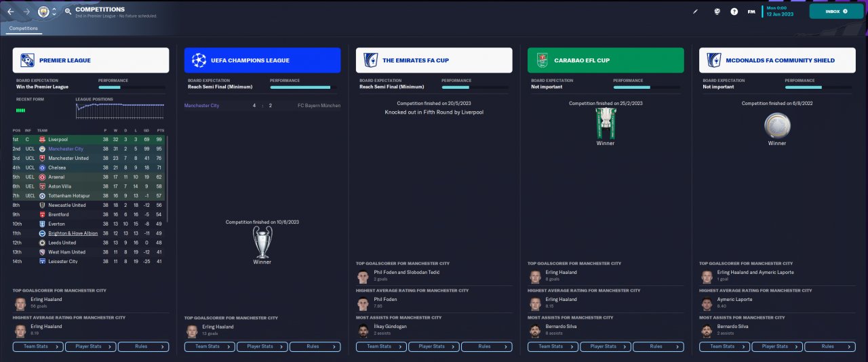Expand the club selector up-down chevrons
The height and width of the screenshot is (362, 868).
(54, 12)
